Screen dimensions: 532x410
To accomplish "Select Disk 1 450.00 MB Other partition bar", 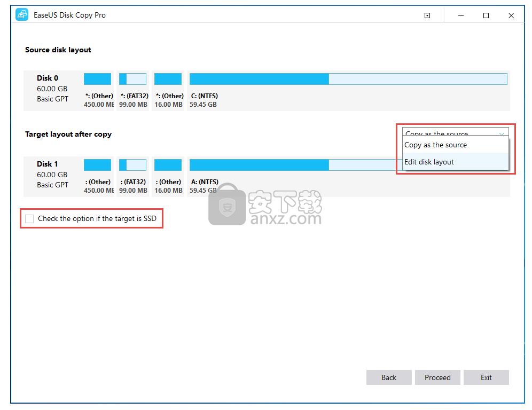I will (97, 165).
